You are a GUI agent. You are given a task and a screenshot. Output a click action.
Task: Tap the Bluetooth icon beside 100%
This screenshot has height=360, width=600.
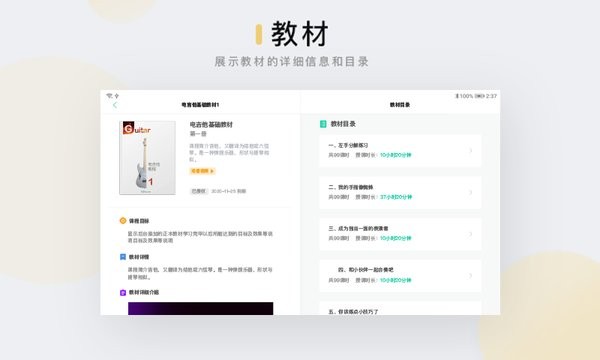coord(457,96)
